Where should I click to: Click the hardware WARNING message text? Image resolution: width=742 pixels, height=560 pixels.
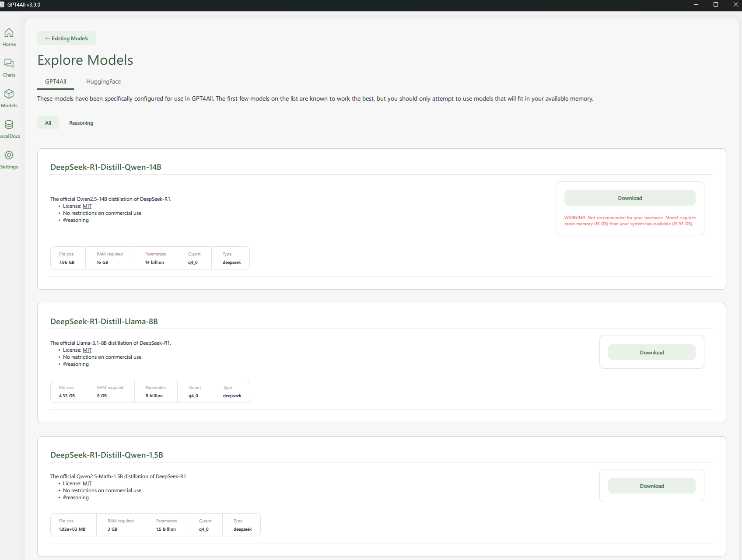(x=630, y=221)
